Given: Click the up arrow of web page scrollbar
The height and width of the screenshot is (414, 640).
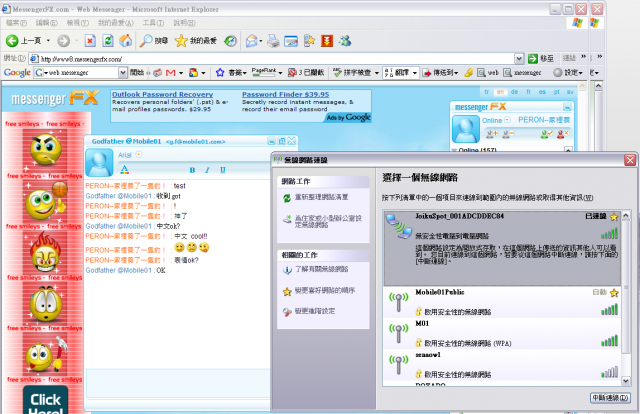Looking at the screenshot, I should tap(598, 86).
